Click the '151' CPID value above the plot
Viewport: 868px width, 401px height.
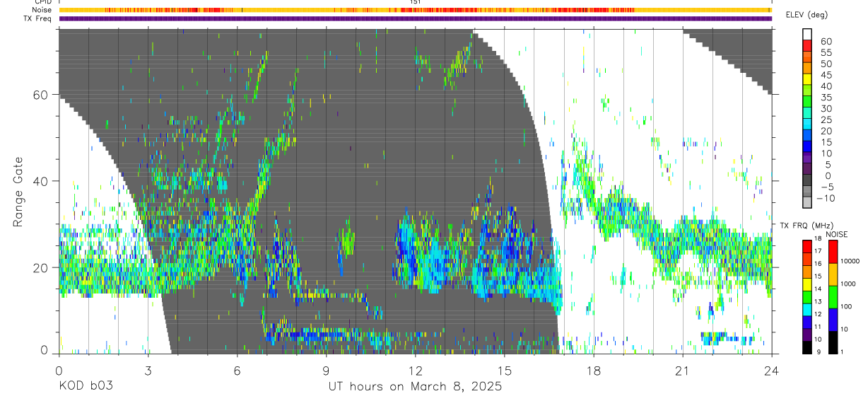[416, 2]
